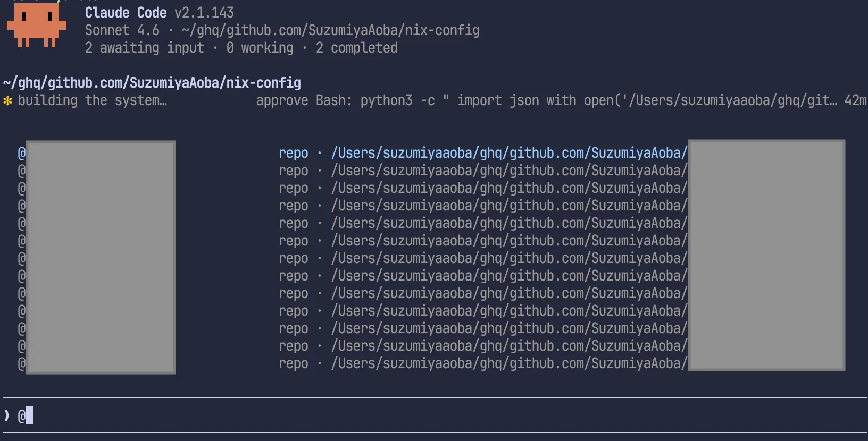Click the version label v2.1.143
The width and height of the screenshot is (868, 441).
coord(204,13)
